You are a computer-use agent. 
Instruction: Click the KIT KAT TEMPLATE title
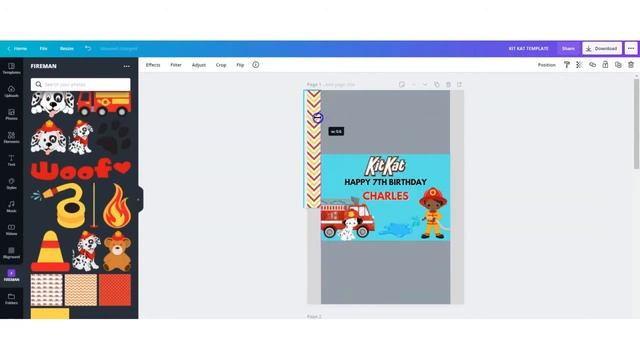click(529, 49)
